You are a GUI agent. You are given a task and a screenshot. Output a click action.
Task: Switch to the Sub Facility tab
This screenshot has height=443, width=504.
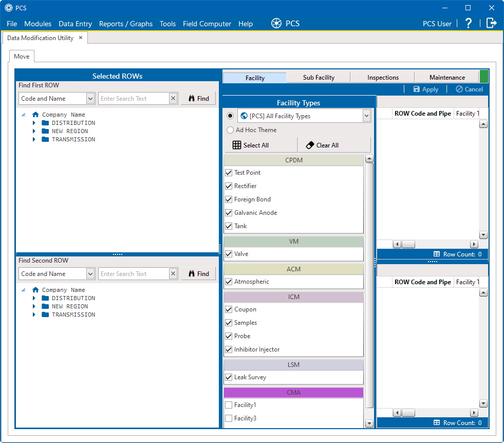(319, 77)
